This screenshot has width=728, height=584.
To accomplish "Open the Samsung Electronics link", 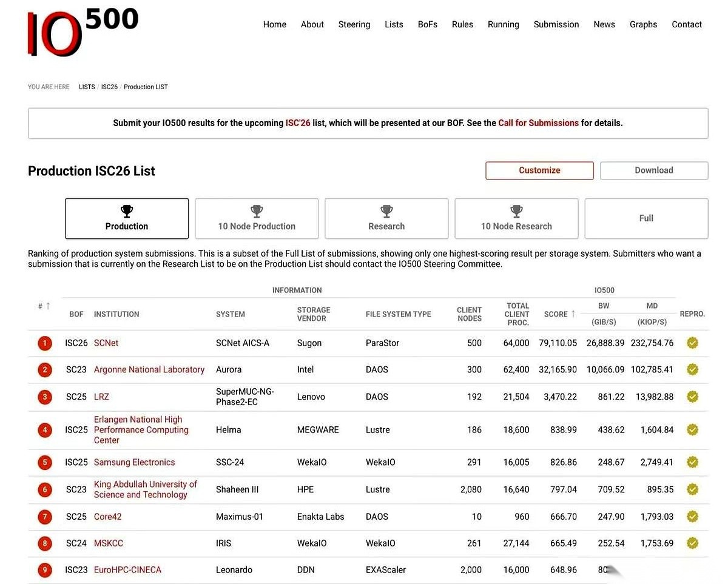I will point(134,462).
